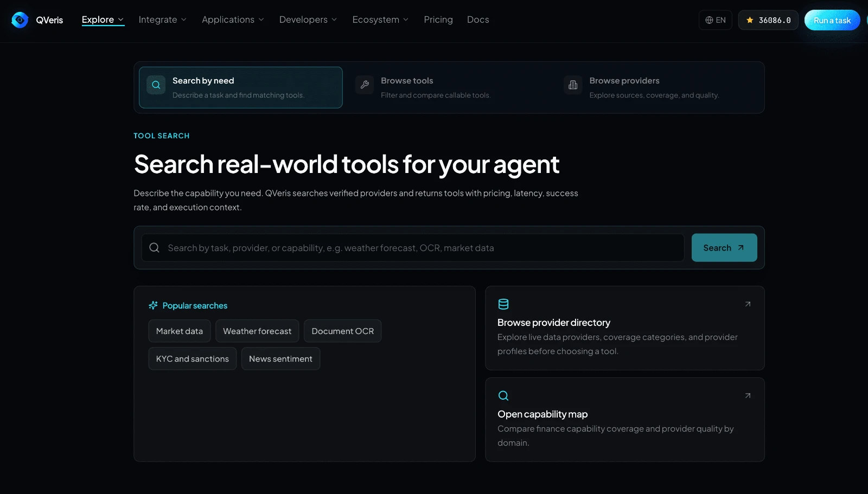Open arrow icon on Open capability map card
The height and width of the screenshot is (494, 868).
pyautogui.click(x=748, y=396)
